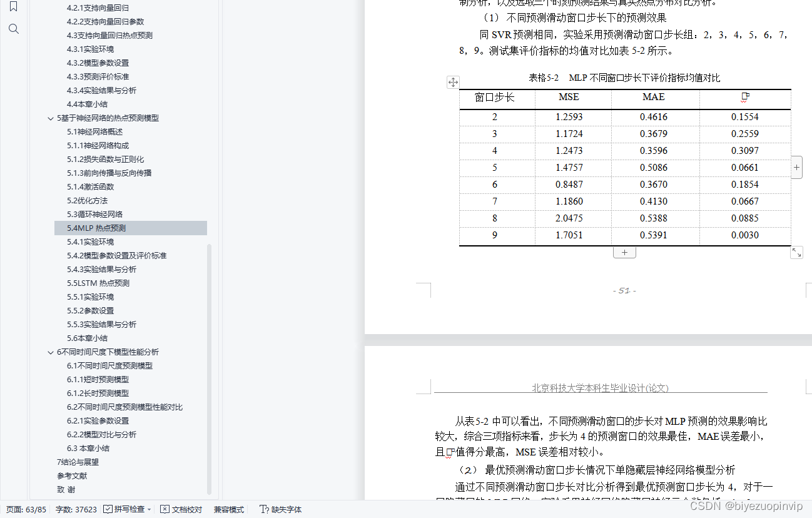Go to 5.4.1实验环境 in outline
812x518 pixels.
pyautogui.click(x=90, y=241)
